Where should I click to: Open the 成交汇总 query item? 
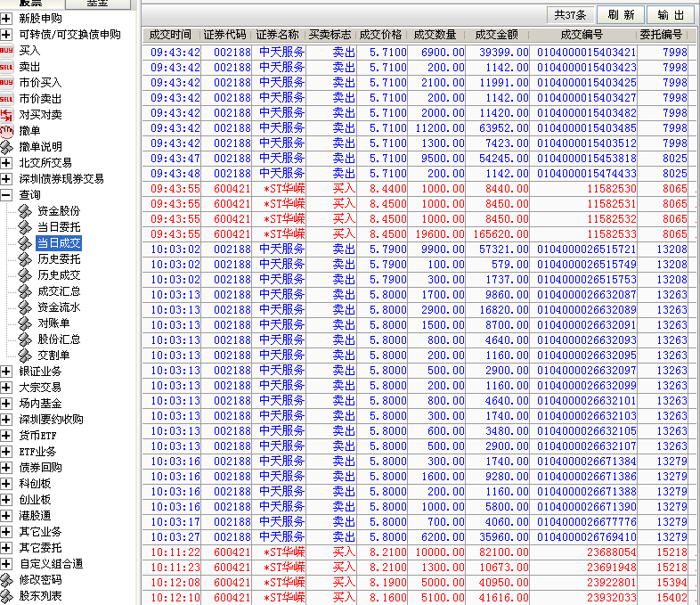click(59, 291)
